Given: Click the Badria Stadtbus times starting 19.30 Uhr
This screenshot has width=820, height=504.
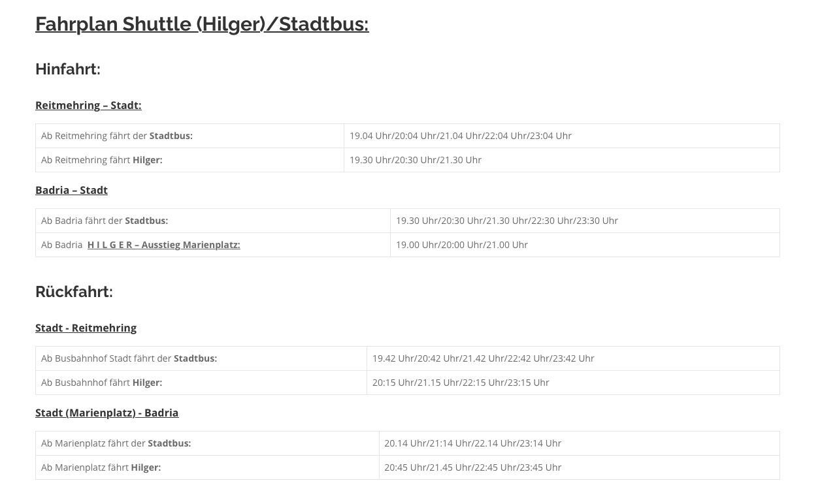Looking at the screenshot, I should coord(507,221).
